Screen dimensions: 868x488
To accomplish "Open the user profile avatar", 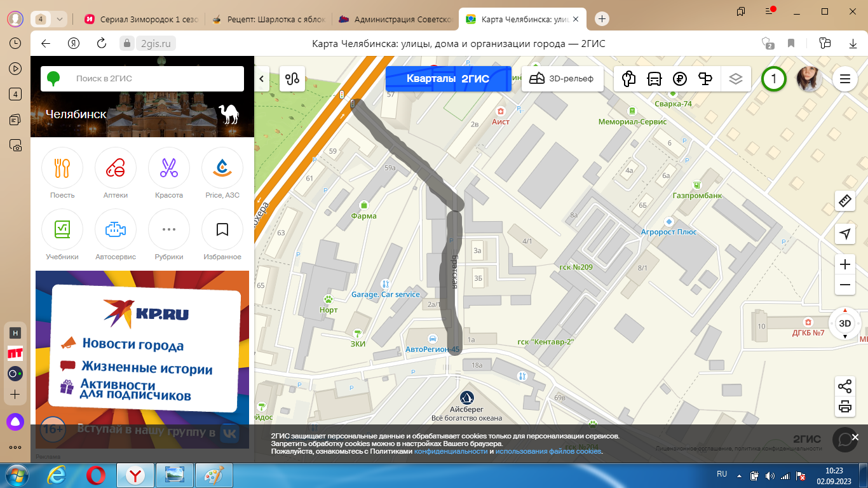I will (810, 79).
